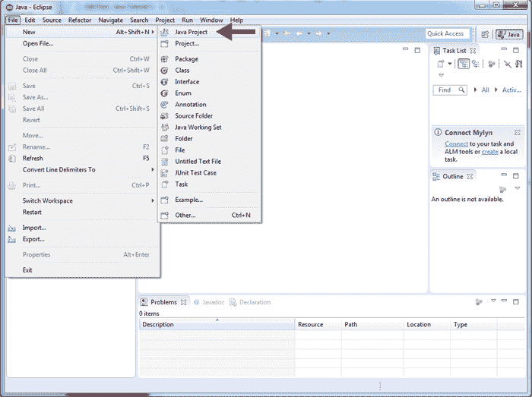
Task: Click Focus on Active Task in Problems view
Action: tap(479, 301)
